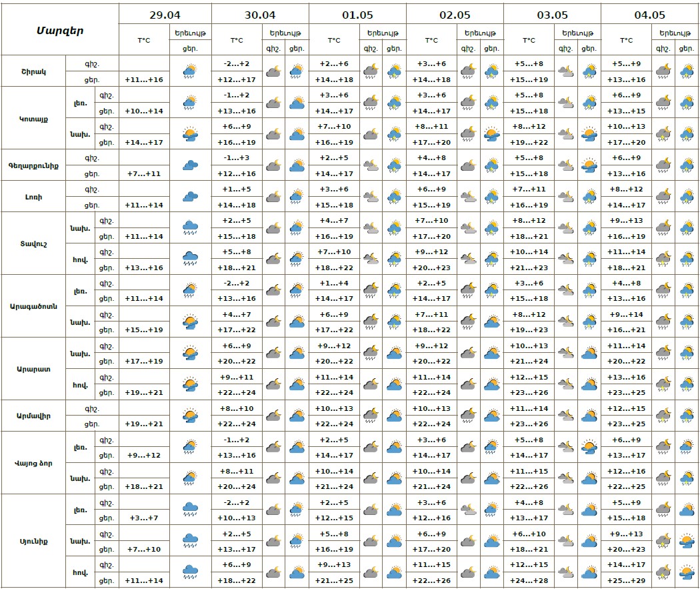
Task: Click Շիրակ weather icon for 29.04
Action: (x=190, y=71)
